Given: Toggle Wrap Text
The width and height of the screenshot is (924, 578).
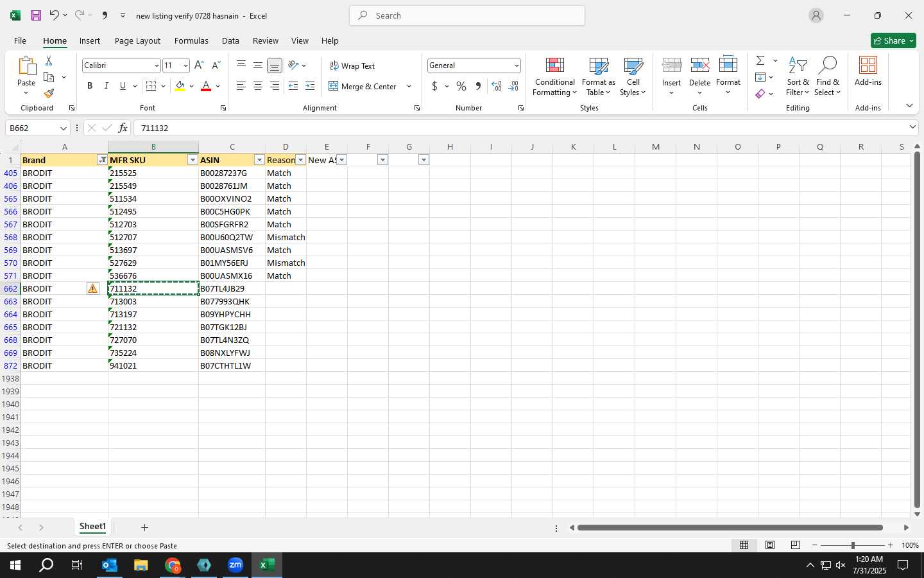Looking at the screenshot, I should 352,66.
